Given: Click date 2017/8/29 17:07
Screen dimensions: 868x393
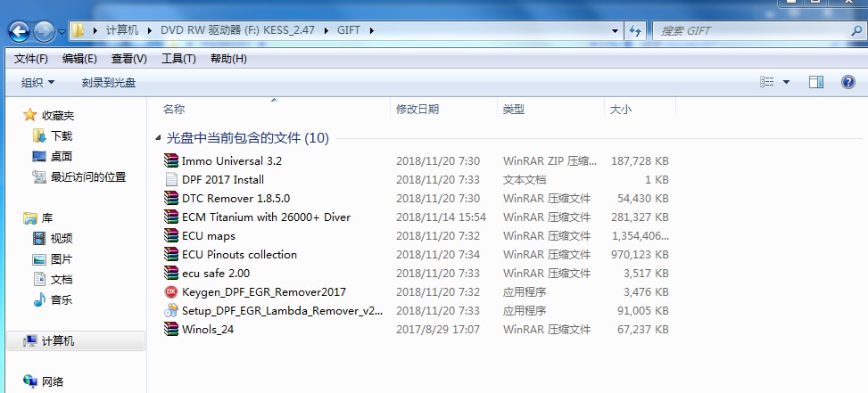Looking at the screenshot, I should tap(438, 330).
